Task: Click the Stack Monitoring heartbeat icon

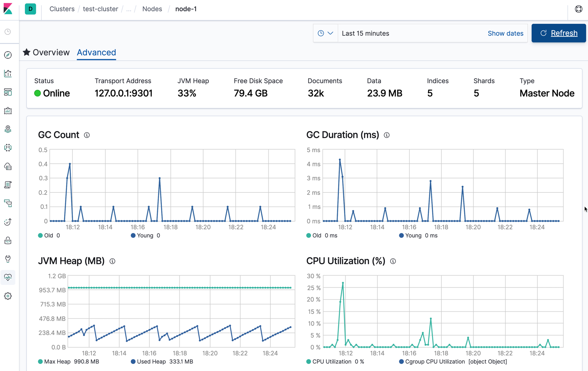Action: point(8,277)
